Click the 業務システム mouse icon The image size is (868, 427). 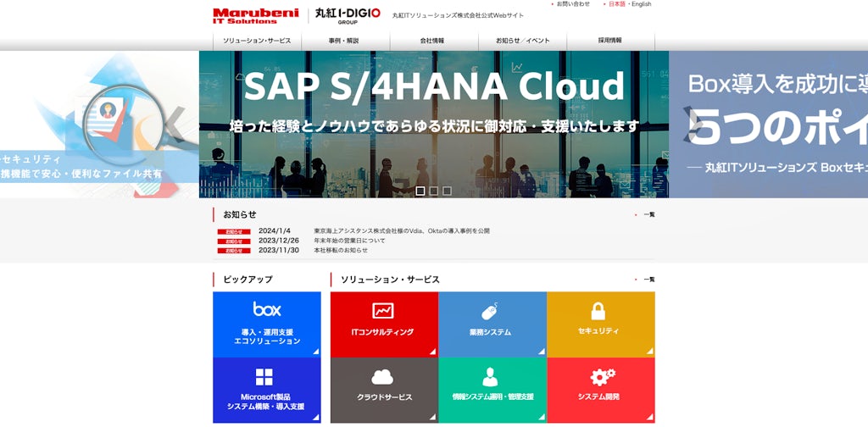click(x=491, y=311)
